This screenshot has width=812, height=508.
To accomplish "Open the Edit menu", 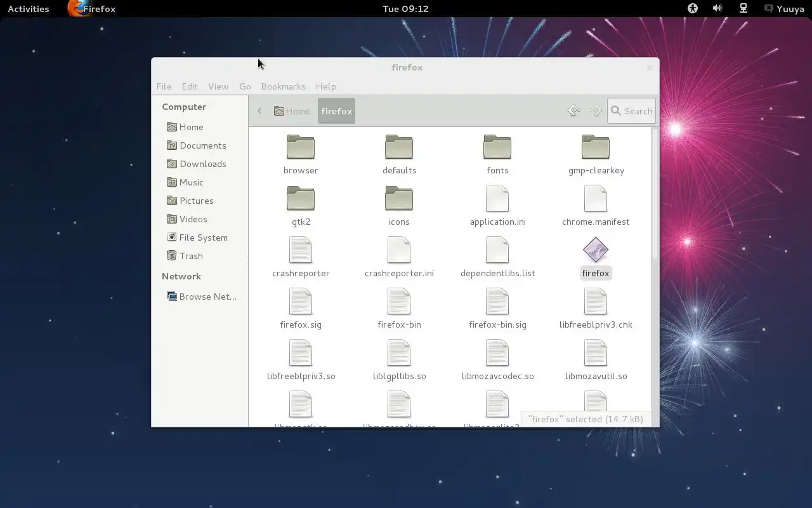I will [190, 86].
